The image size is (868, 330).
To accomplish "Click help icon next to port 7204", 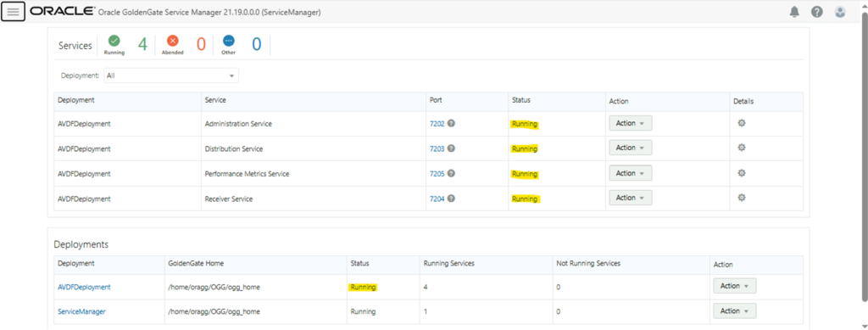I will (451, 199).
